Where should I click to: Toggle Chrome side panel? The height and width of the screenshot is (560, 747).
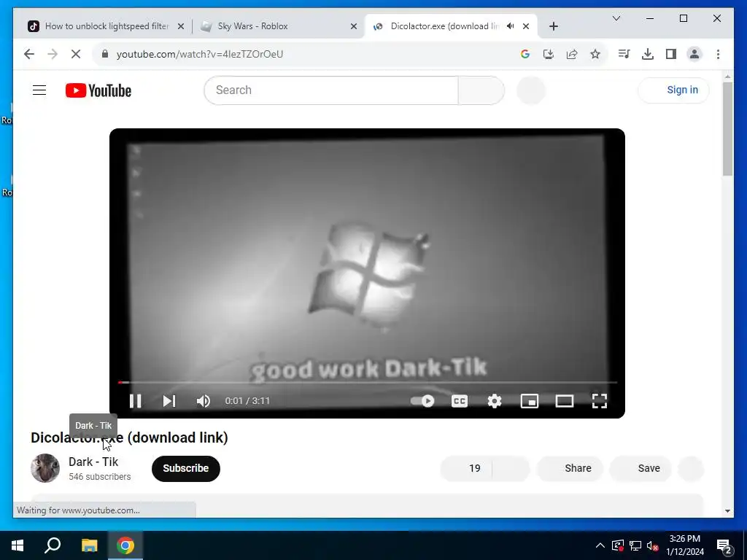pos(671,54)
